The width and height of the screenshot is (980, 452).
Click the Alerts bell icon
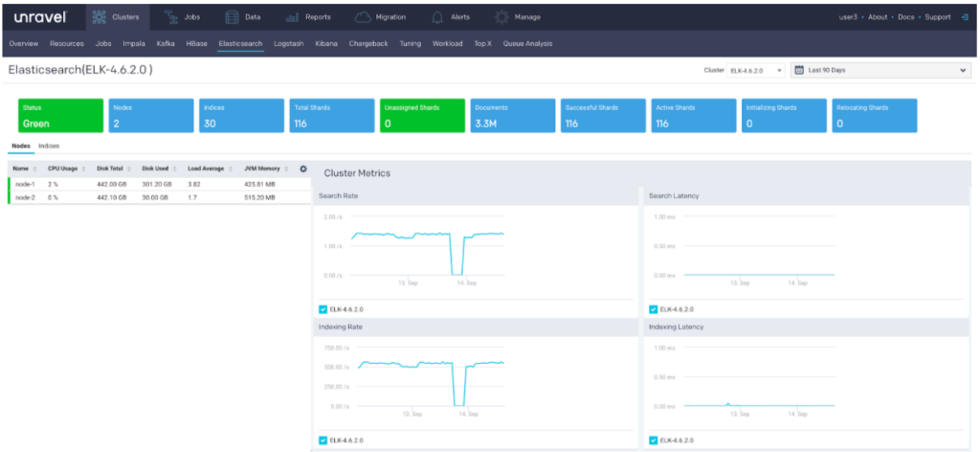[437, 17]
